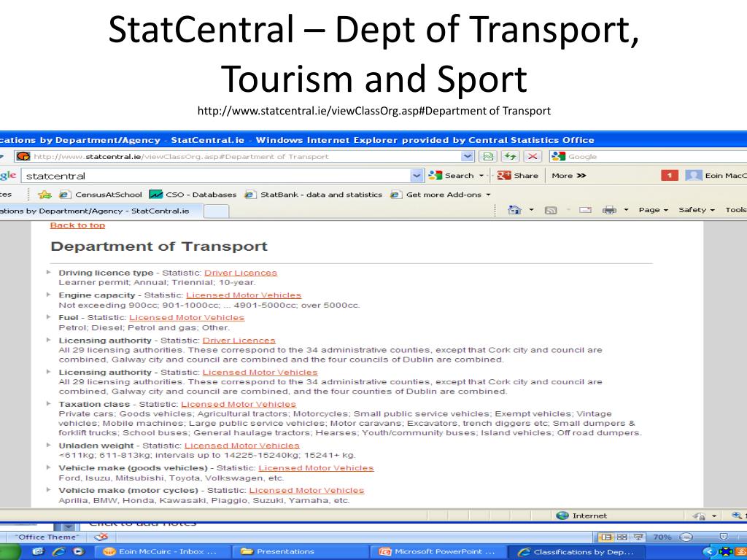Viewport: 747px width, 560px height.
Task: Click Show Desktop quick launch icon
Action: coord(39,551)
